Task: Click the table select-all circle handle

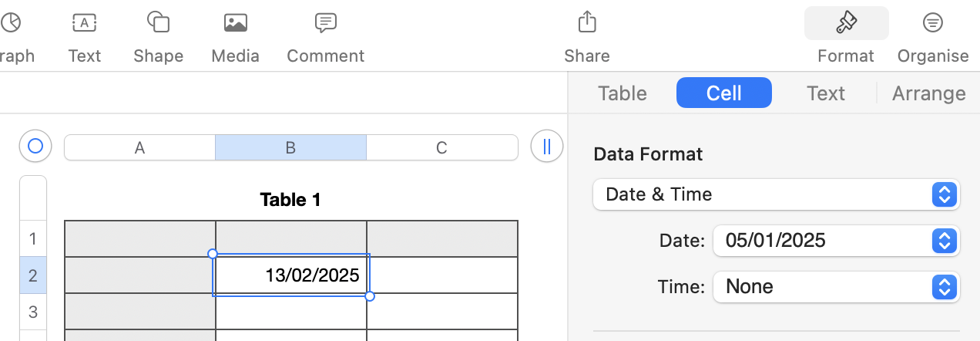Action: pos(35,146)
